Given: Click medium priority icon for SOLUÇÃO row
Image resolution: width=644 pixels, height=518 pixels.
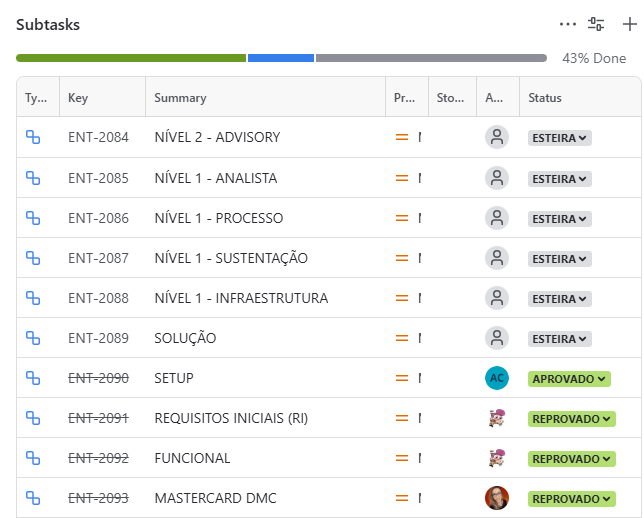Looking at the screenshot, I should pos(402,338).
